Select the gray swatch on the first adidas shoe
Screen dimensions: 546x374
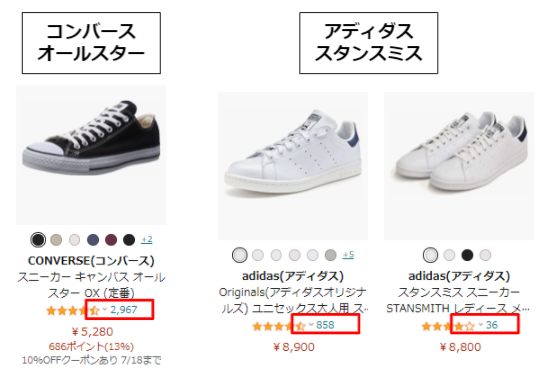[330, 255]
